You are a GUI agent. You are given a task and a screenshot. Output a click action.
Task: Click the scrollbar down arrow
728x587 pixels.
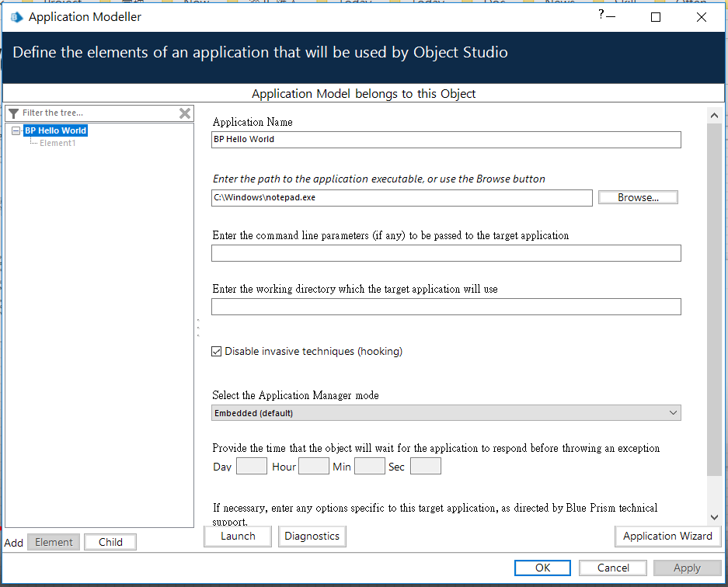(x=715, y=517)
